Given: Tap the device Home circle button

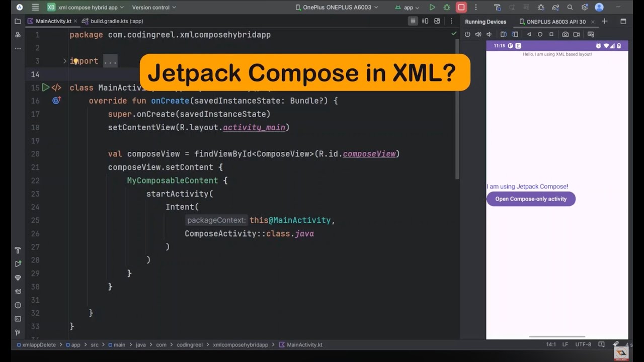Looking at the screenshot, I should point(540,34).
